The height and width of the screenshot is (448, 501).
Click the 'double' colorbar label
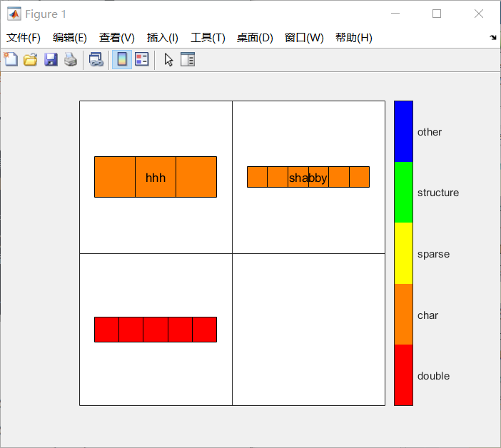point(434,376)
